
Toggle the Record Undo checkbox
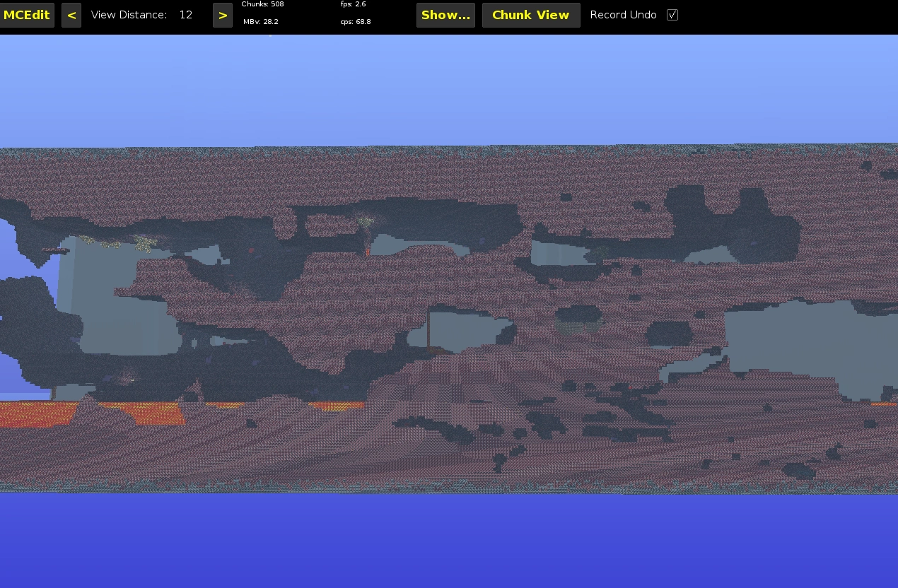(x=672, y=15)
